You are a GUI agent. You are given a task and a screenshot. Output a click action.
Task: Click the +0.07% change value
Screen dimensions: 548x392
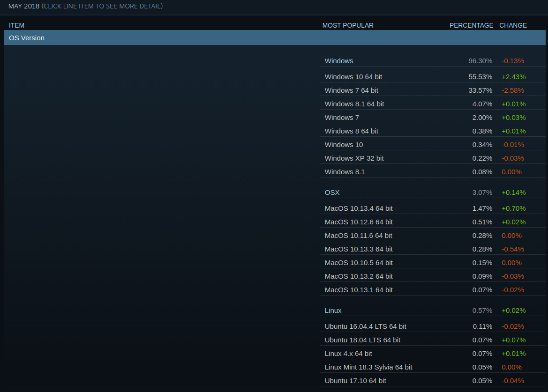pyautogui.click(x=513, y=340)
